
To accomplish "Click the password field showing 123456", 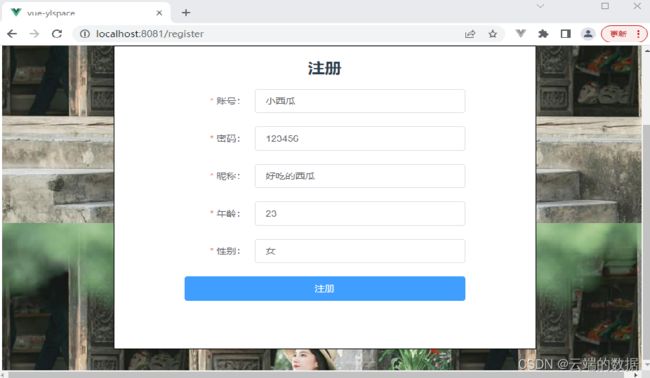I will coord(360,138).
